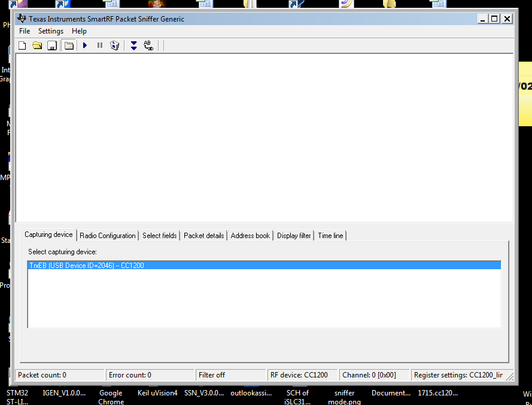The width and height of the screenshot is (532, 405).
Task: Select the IGEN_V1.0.0... desktop item
Action: pos(64,393)
